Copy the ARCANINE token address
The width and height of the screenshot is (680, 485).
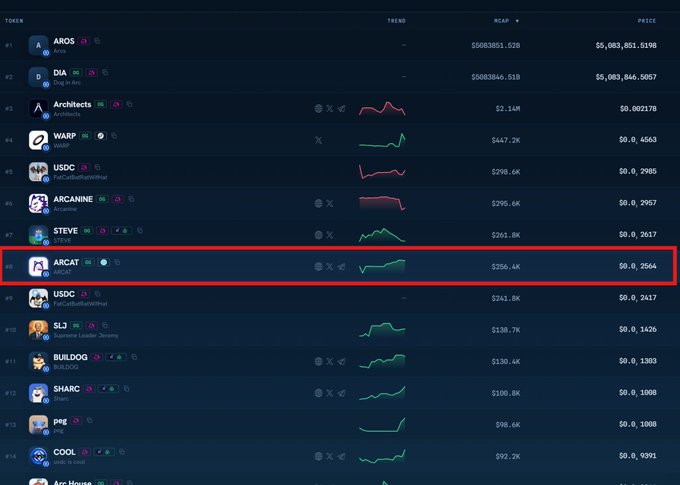coord(131,199)
